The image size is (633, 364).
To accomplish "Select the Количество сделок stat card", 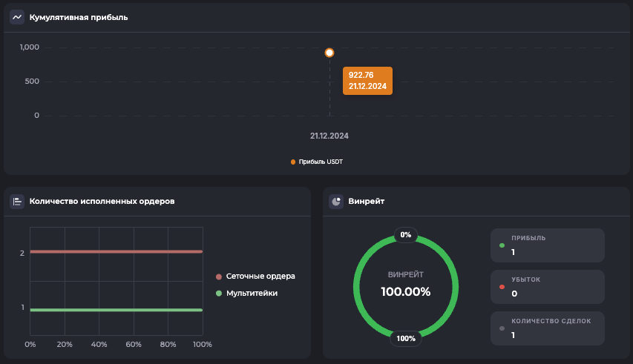I will [547, 328].
